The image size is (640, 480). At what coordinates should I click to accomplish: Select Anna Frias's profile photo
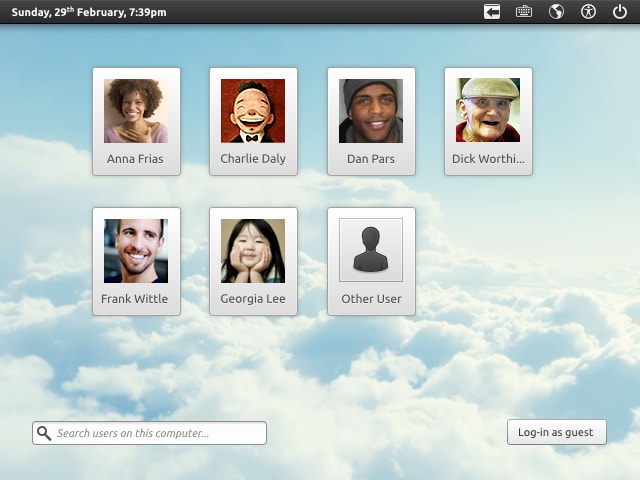[136, 111]
